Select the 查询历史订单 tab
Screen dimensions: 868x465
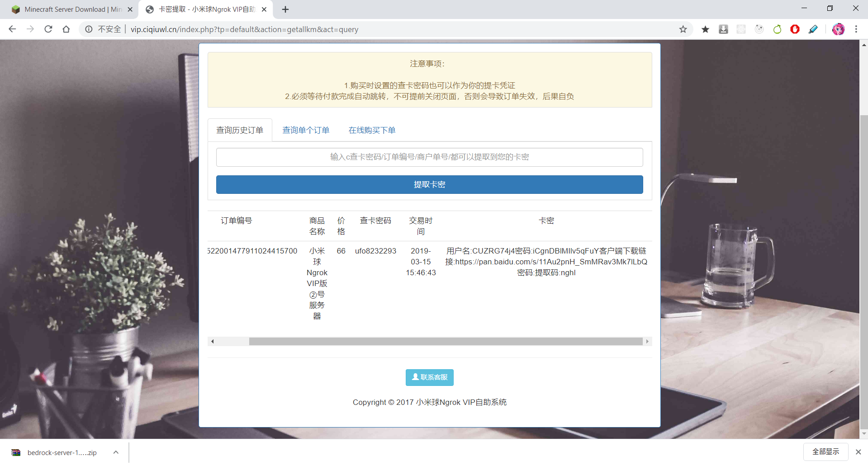coord(240,130)
